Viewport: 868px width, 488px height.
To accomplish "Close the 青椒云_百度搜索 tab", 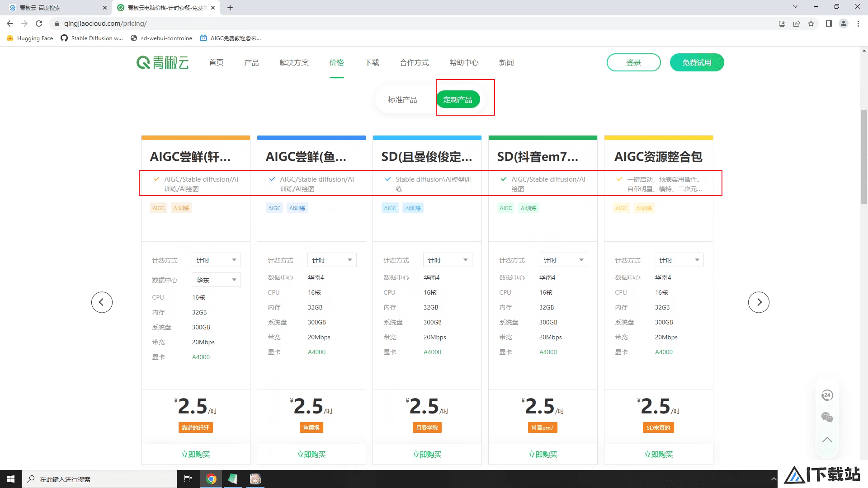I will 105,8.
